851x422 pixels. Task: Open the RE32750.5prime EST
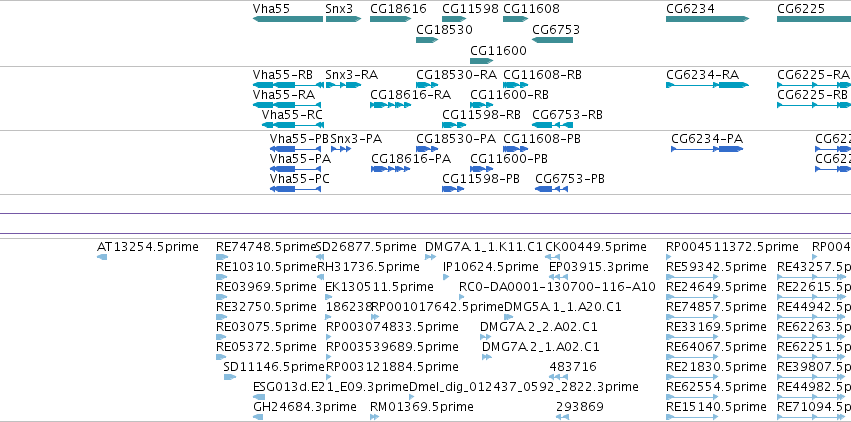[x=221, y=317]
